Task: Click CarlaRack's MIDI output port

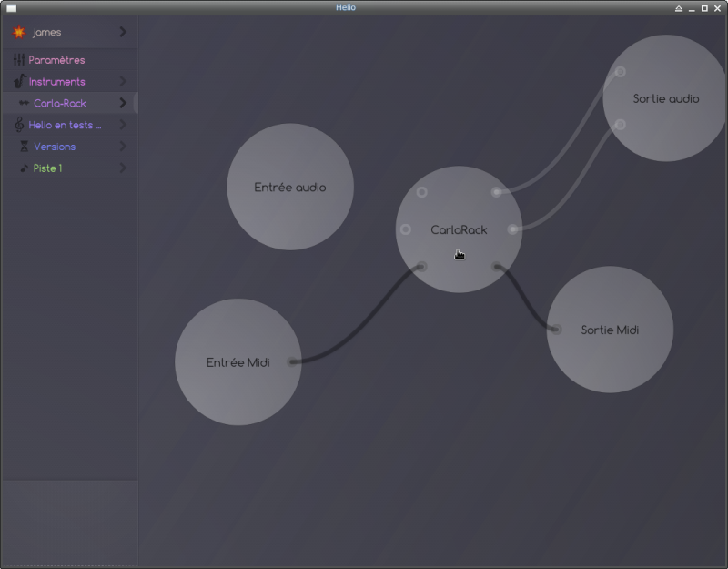Action: click(x=496, y=267)
